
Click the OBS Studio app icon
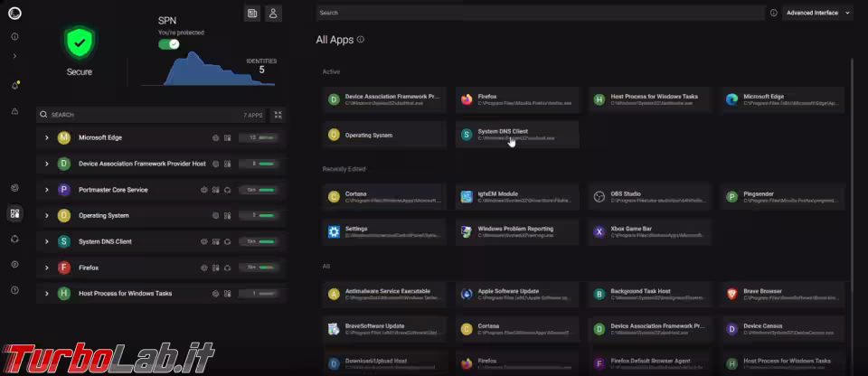pos(599,195)
